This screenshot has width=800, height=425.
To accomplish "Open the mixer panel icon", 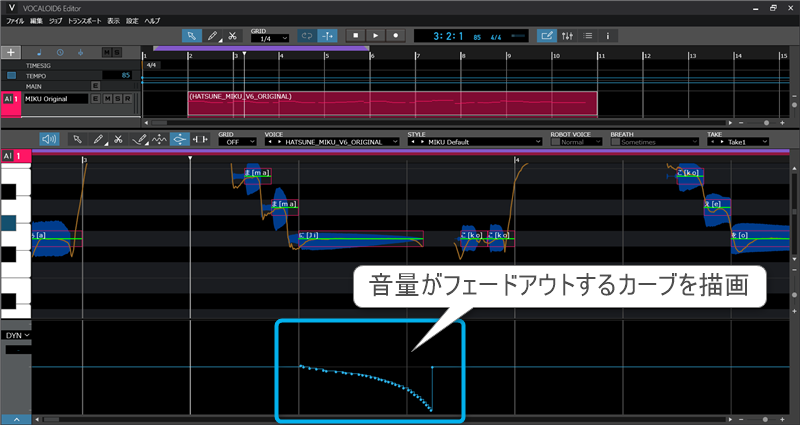I will click(x=567, y=36).
